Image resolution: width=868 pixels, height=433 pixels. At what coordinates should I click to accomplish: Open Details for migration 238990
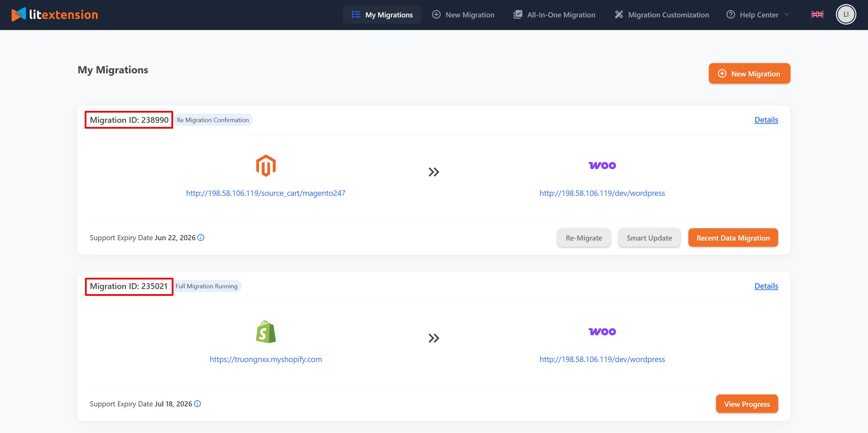(766, 120)
